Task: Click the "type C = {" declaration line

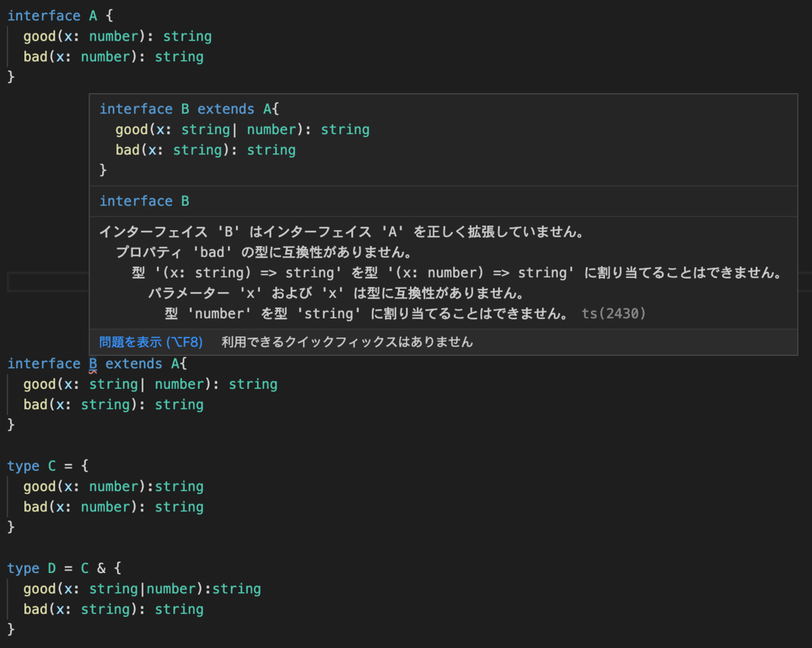Action: click(48, 466)
